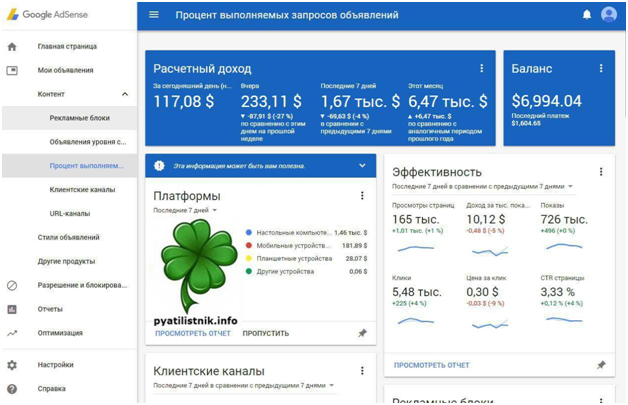Viewport: 628px width, 405px height.
Task: Open Мои объявления section
Action: click(65, 71)
